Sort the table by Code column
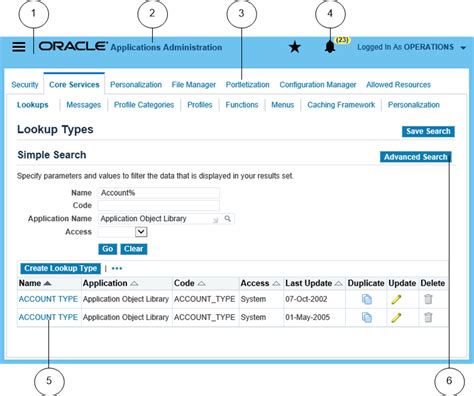This screenshot has height=396, width=474. click(x=201, y=283)
